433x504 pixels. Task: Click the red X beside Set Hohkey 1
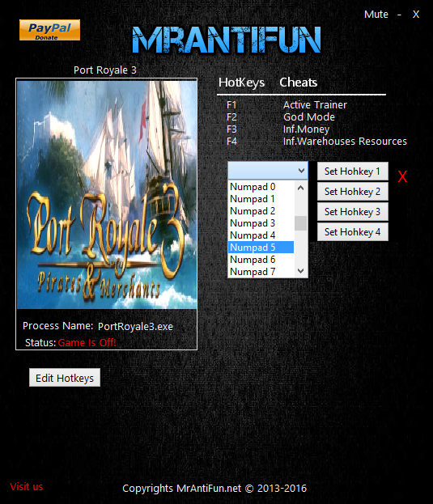[402, 176]
